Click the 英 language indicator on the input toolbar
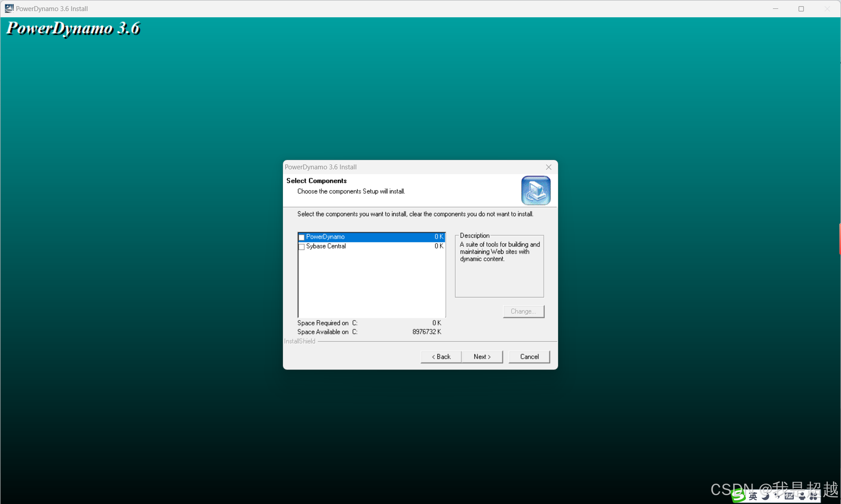Viewport: 841px width, 504px height. click(753, 496)
